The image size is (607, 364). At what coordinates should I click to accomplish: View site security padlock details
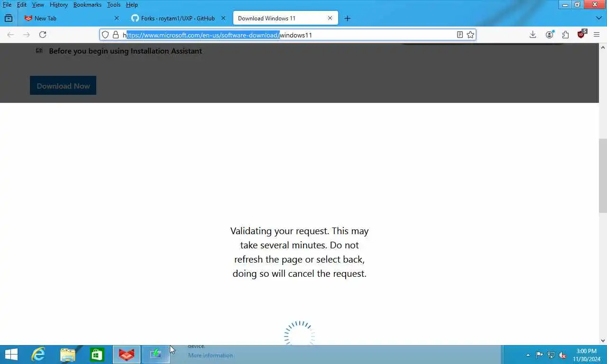pyautogui.click(x=116, y=35)
